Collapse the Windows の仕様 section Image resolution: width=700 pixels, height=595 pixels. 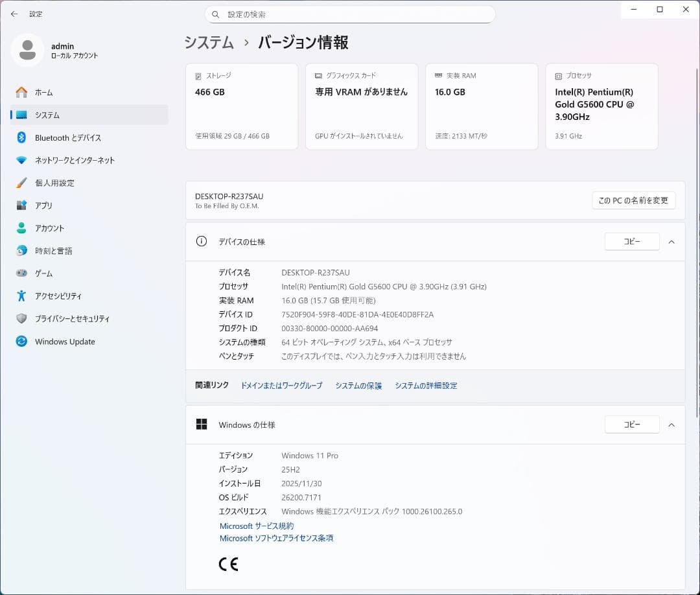pyautogui.click(x=671, y=425)
